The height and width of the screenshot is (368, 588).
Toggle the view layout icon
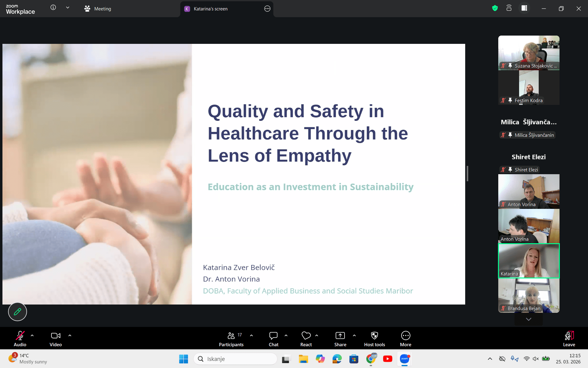click(524, 8)
